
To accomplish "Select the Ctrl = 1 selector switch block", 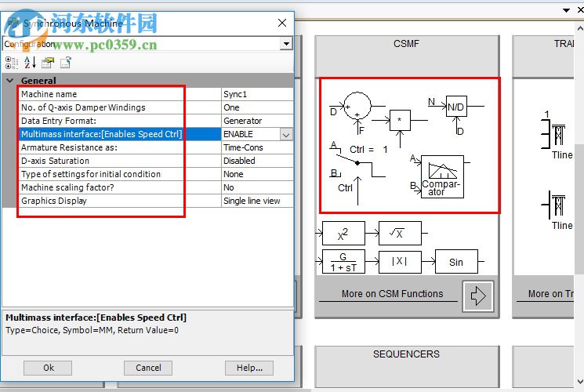I will pyautogui.click(x=357, y=172).
